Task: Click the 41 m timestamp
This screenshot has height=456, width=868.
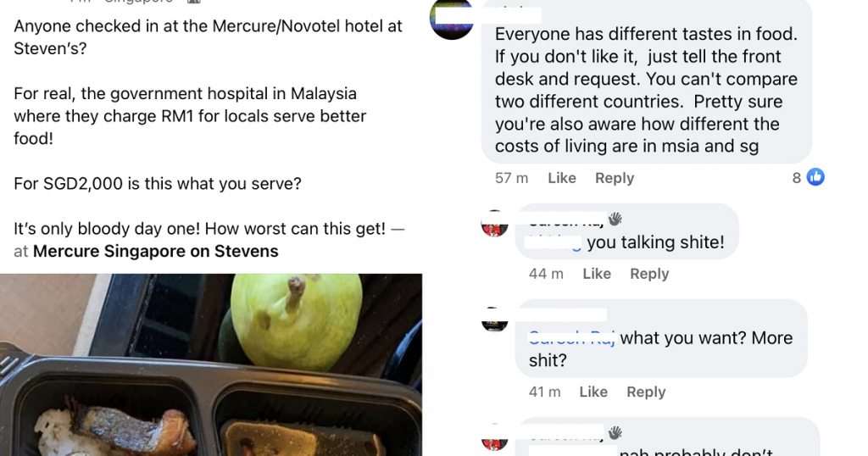Action: pos(545,392)
